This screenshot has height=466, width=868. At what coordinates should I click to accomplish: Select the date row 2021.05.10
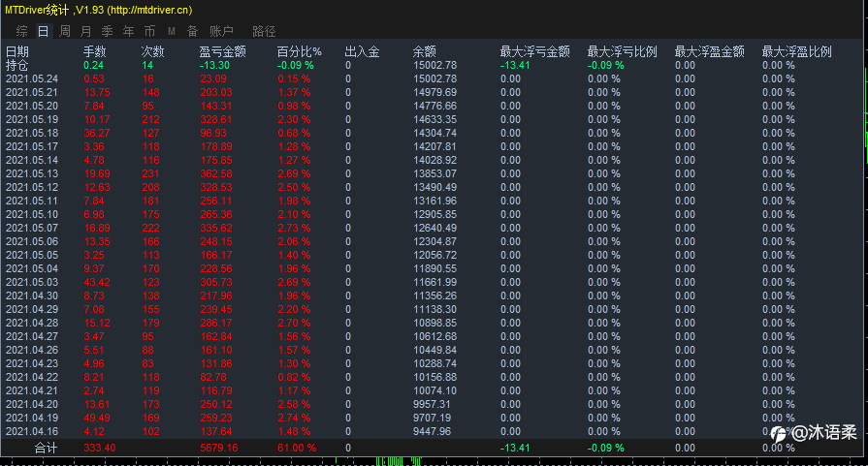click(x=32, y=214)
